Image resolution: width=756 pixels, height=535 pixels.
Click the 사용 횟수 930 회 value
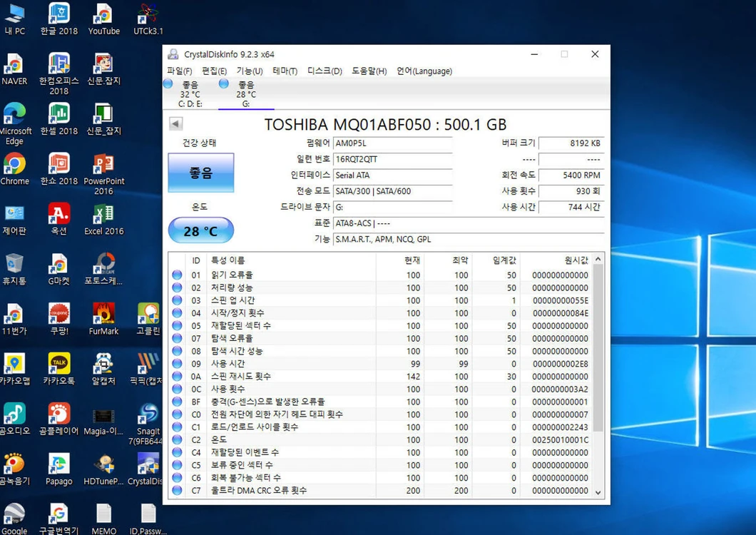(x=571, y=191)
